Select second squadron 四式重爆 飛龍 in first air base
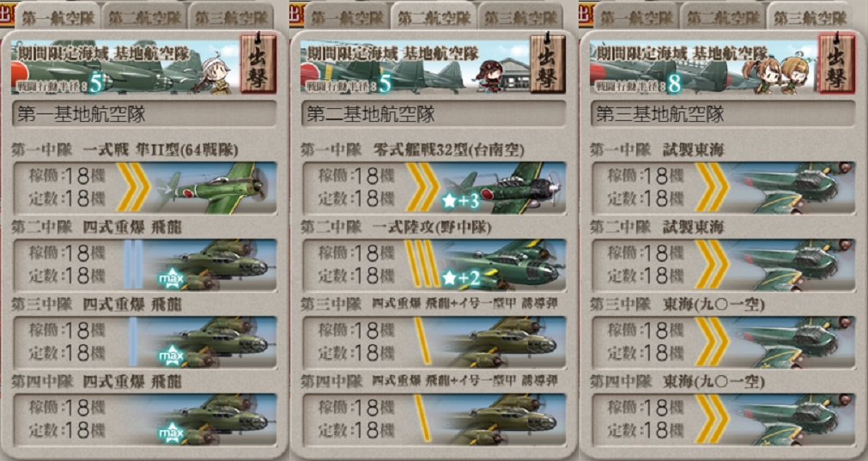Viewport: 868px width, 461px height. coord(144,265)
